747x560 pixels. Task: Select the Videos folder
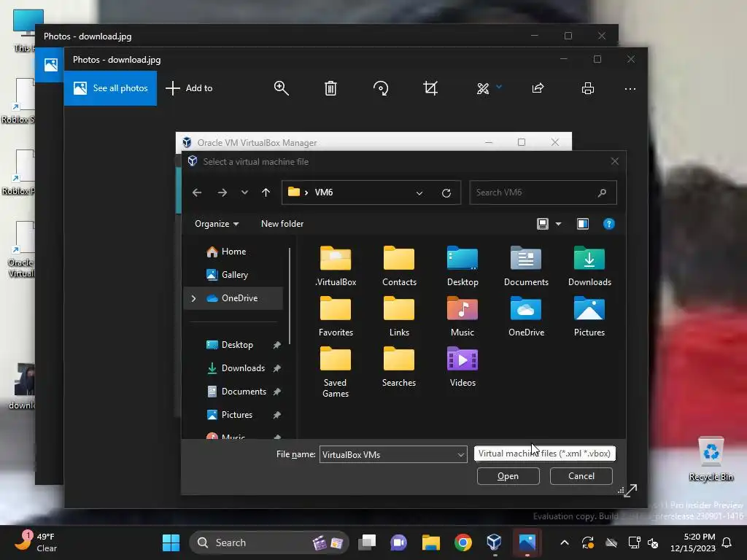[x=462, y=367]
